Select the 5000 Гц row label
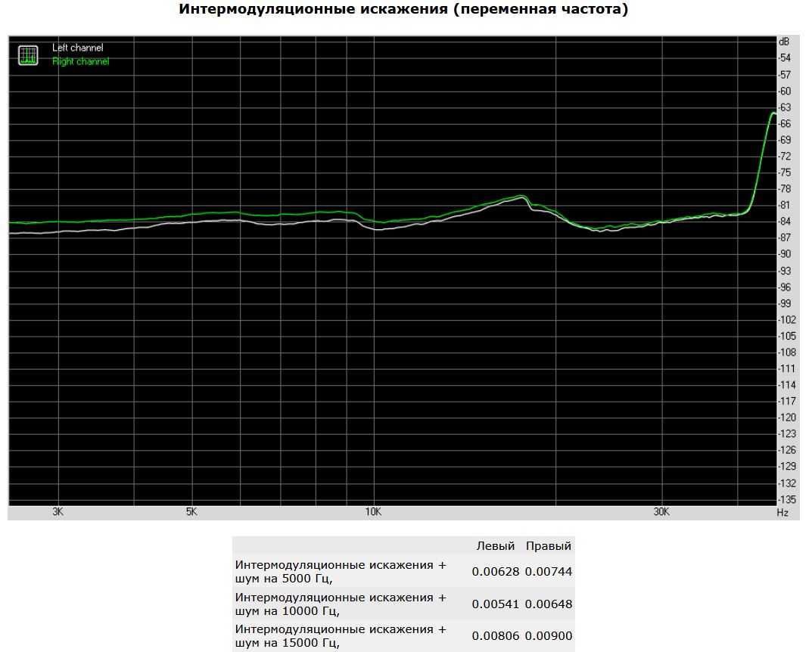 pyautogui.click(x=341, y=572)
